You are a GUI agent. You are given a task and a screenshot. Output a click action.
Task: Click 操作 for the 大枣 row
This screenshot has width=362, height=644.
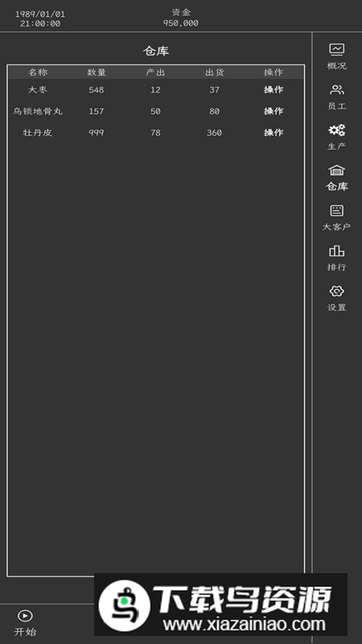274,89
